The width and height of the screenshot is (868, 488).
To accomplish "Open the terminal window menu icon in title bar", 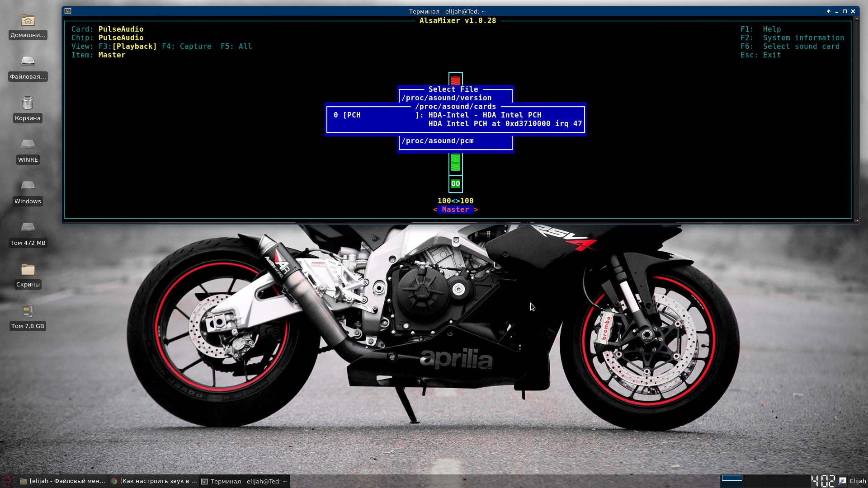I will [68, 11].
